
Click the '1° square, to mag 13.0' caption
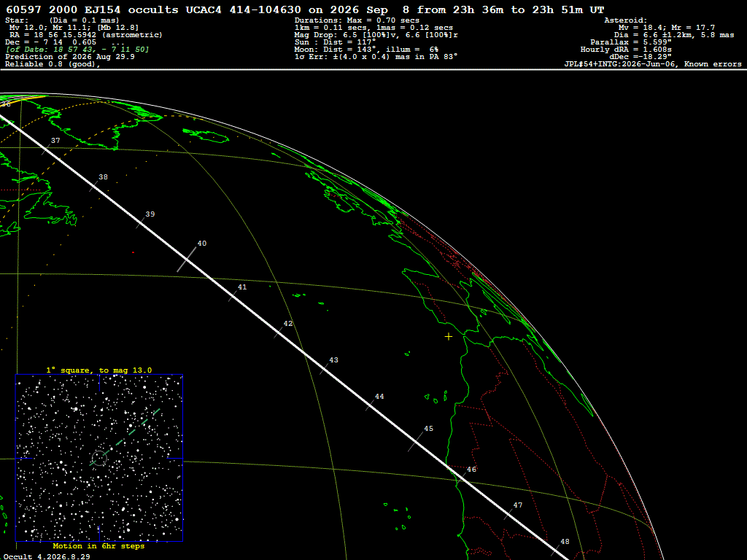(x=99, y=370)
